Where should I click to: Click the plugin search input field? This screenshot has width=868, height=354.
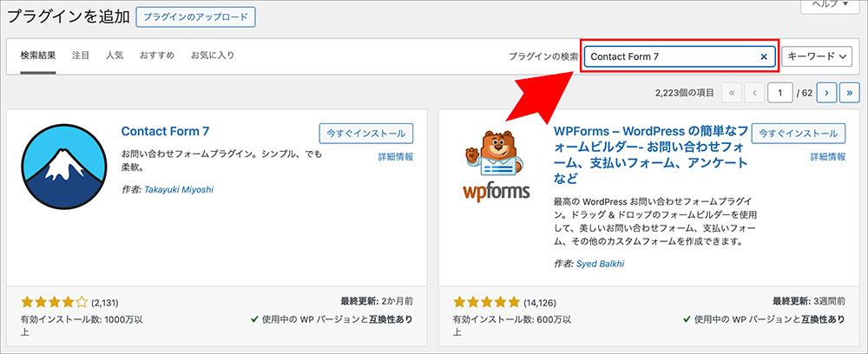(x=668, y=57)
